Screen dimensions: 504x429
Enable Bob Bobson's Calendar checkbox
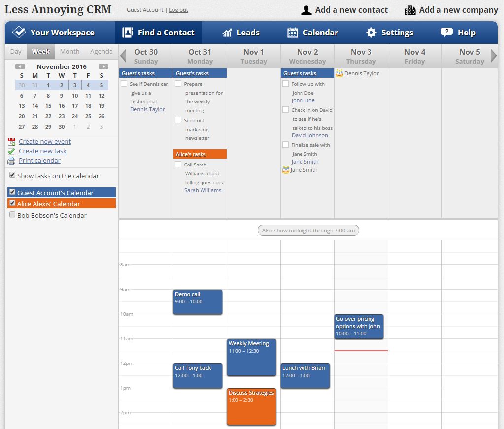(x=12, y=214)
